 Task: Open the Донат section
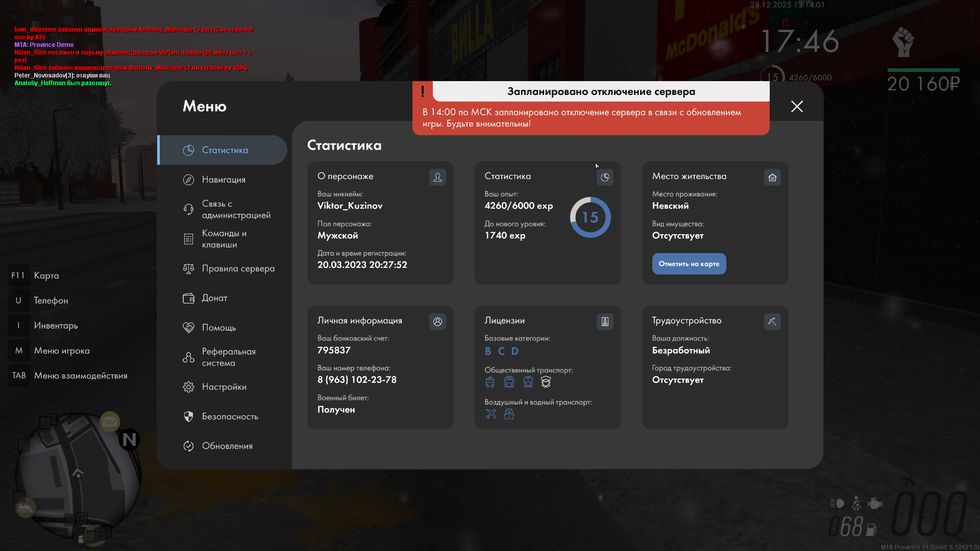[214, 298]
